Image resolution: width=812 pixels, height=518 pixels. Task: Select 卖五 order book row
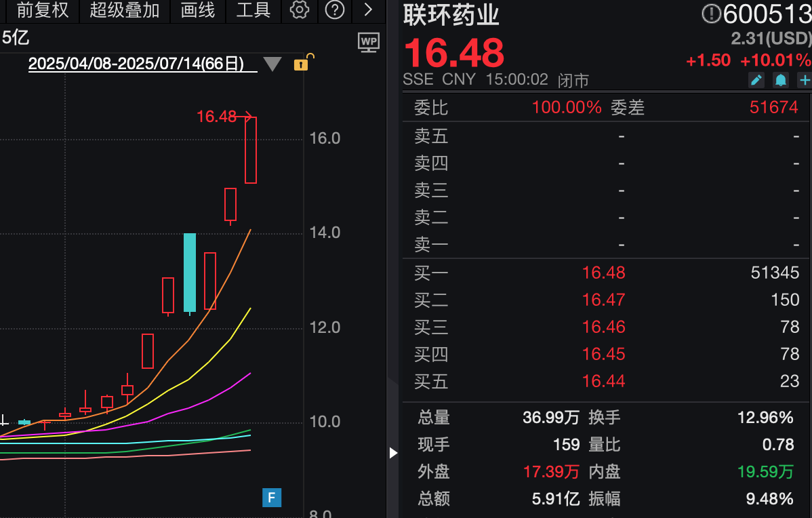pos(606,136)
